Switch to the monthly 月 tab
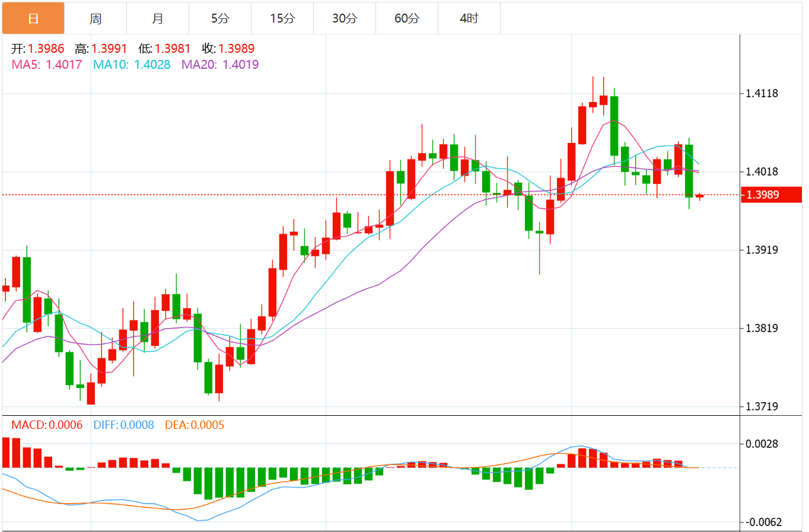809x532 pixels. click(158, 18)
